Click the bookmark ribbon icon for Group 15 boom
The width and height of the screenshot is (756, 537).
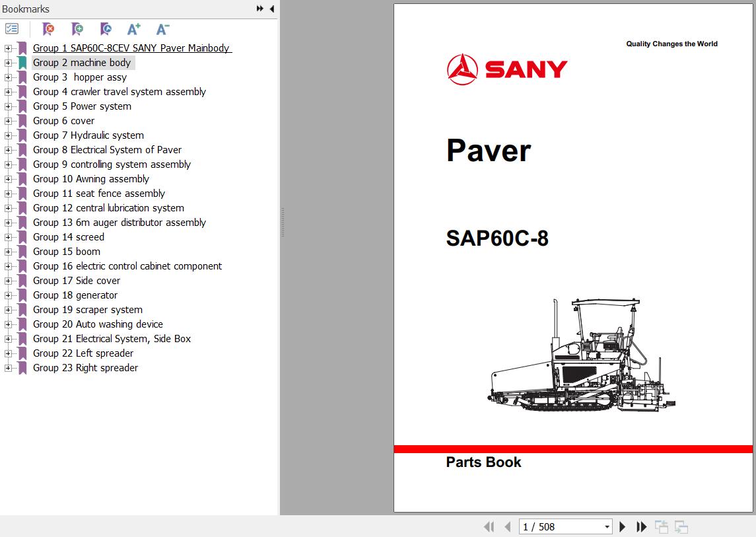click(x=22, y=252)
